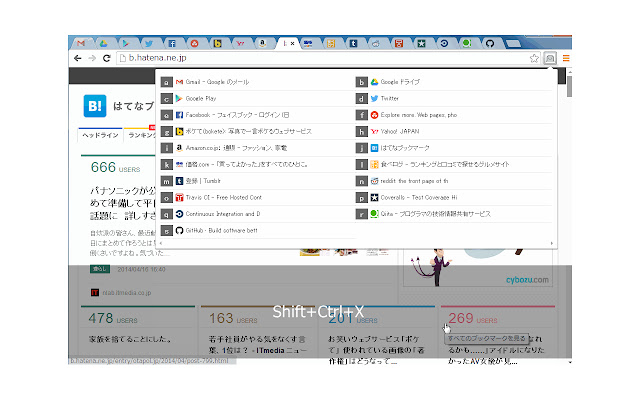Select 'Explore more. Web pages' entry
This screenshot has height=400, width=640.
tap(453, 115)
